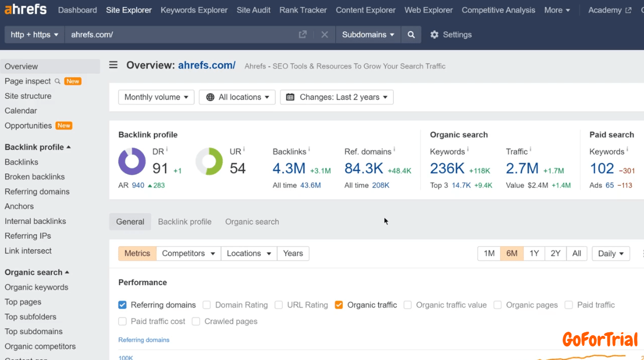The image size is (644, 360).
Task: Open http + https protocol dropdown
Action: tap(35, 35)
